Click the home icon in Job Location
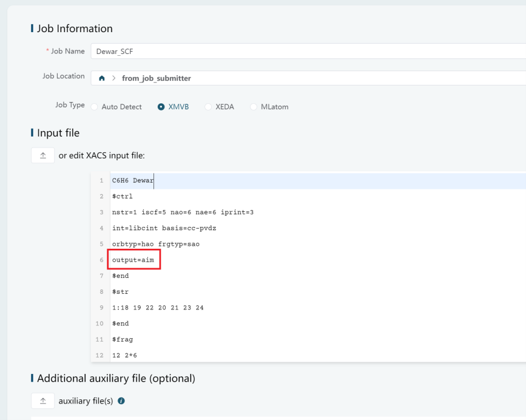The width and height of the screenshot is (526, 420). [102, 78]
